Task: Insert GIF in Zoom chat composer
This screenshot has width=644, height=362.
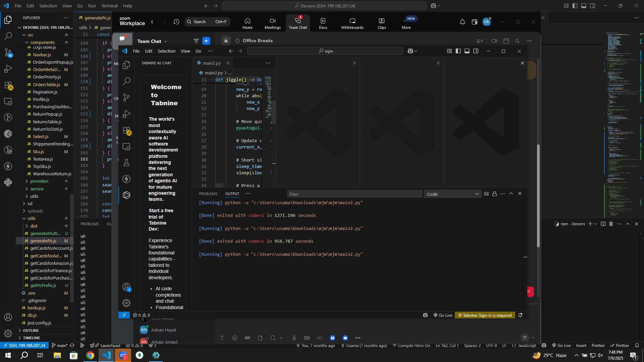Action: pyautogui.click(x=248, y=338)
